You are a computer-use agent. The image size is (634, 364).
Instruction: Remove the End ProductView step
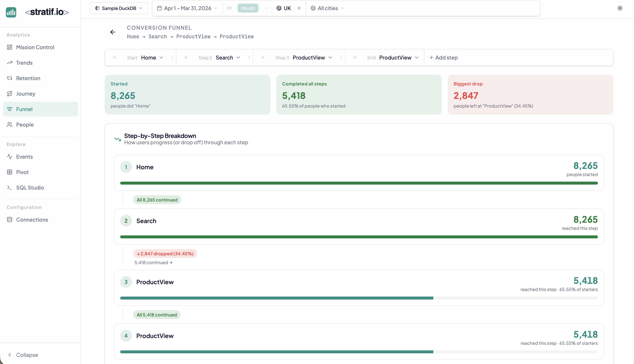click(x=355, y=57)
